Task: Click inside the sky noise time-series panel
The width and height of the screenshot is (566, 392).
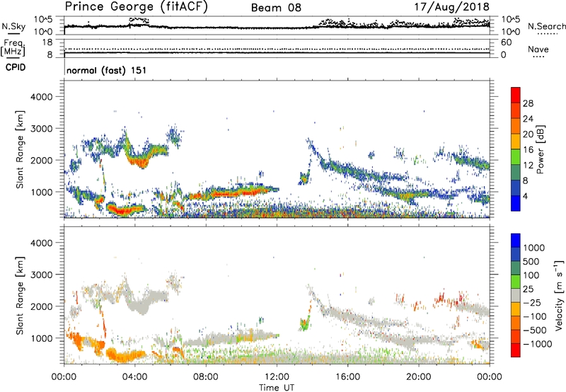Action: coord(277,25)
